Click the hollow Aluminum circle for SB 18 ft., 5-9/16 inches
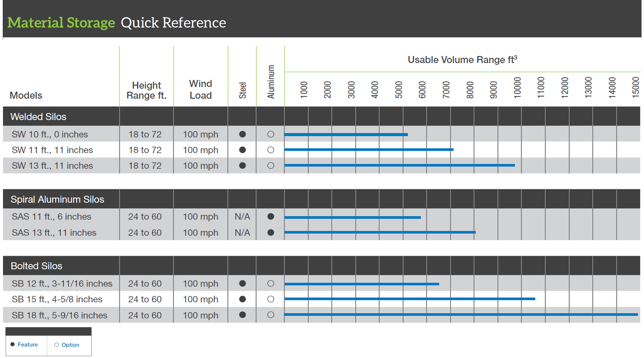Viewport: 644px width, 358px height. point(271,315)
